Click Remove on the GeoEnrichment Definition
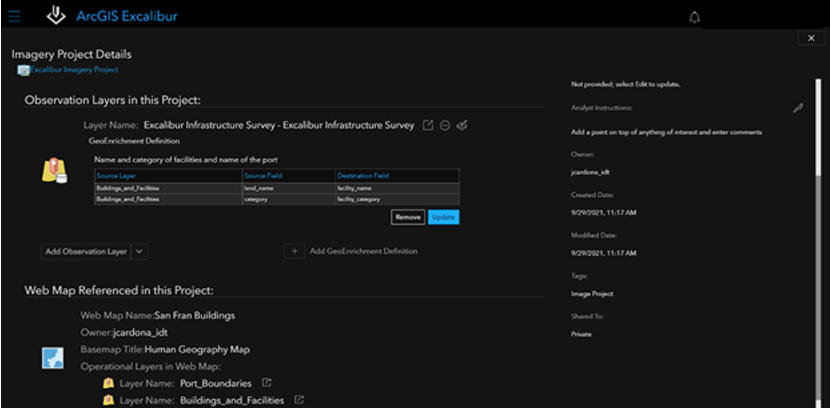Image resolution: width=830 pixels, height=408 pixels. click(x=408, y=217)
